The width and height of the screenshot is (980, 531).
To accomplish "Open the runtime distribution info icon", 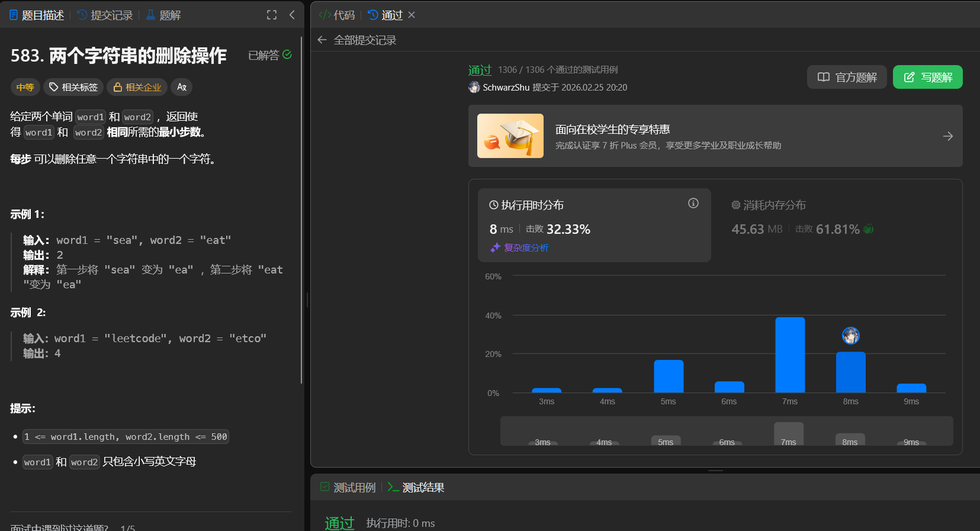I will pos(693,203).
